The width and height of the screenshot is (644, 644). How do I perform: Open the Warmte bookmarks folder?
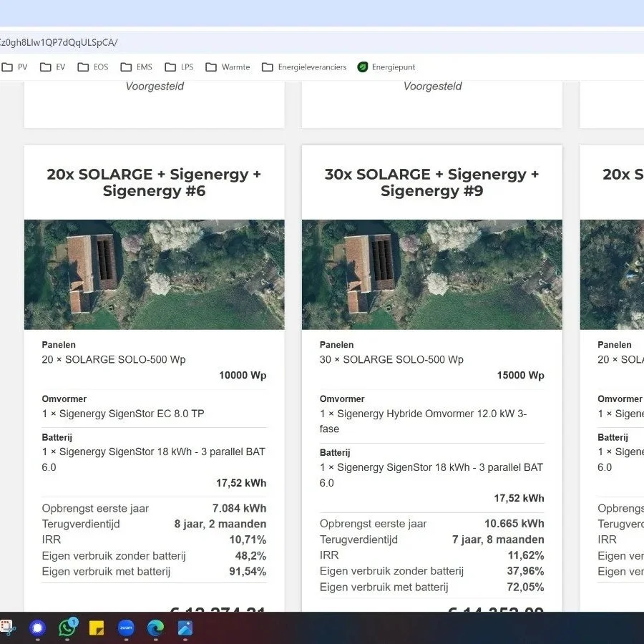coord(228,67)
